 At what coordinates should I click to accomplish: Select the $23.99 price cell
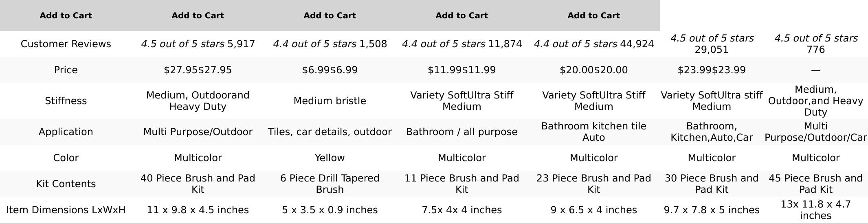[x=712, y=70]
